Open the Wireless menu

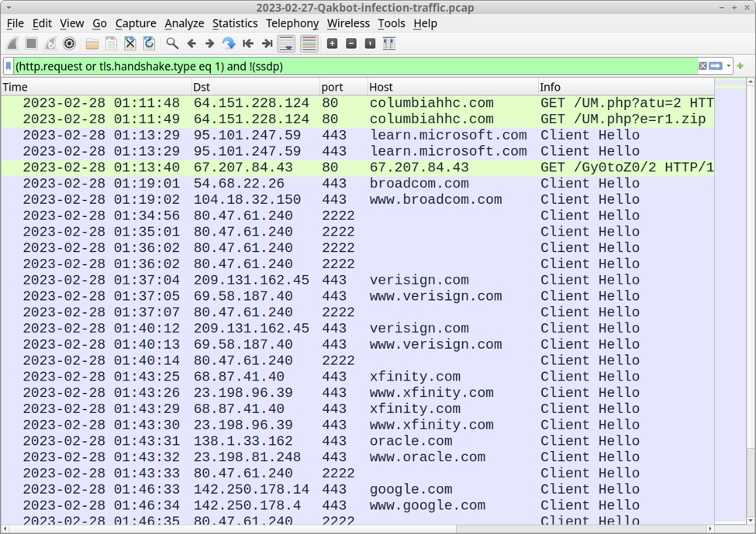pyautogui.click(x=348, y=23)
